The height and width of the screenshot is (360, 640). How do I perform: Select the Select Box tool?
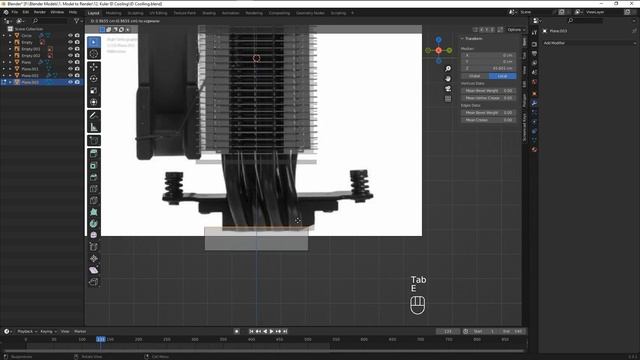[94, 42]
